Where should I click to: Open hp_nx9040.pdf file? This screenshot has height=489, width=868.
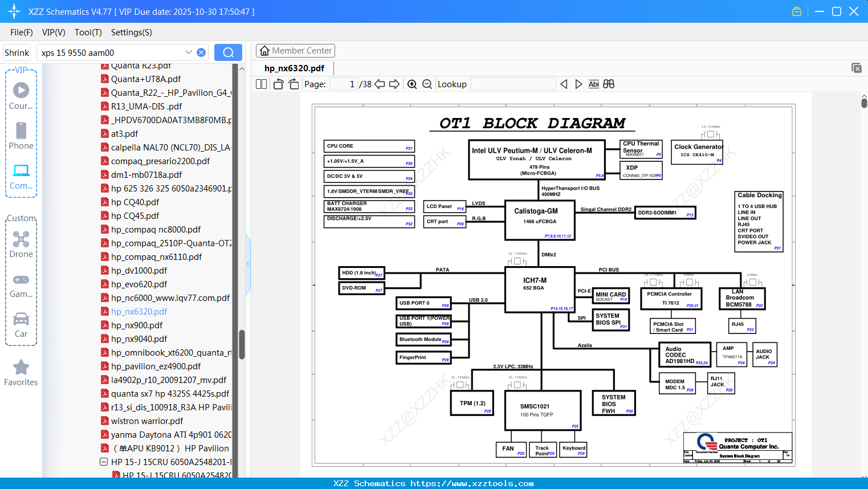pyautogui.click(x=139, y=339)
